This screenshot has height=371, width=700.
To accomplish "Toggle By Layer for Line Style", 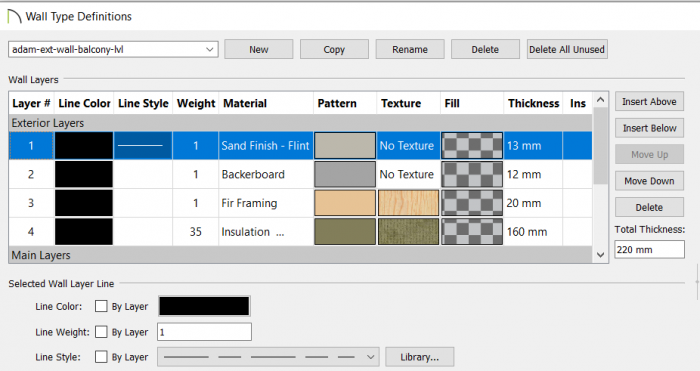I will point(101,357).
